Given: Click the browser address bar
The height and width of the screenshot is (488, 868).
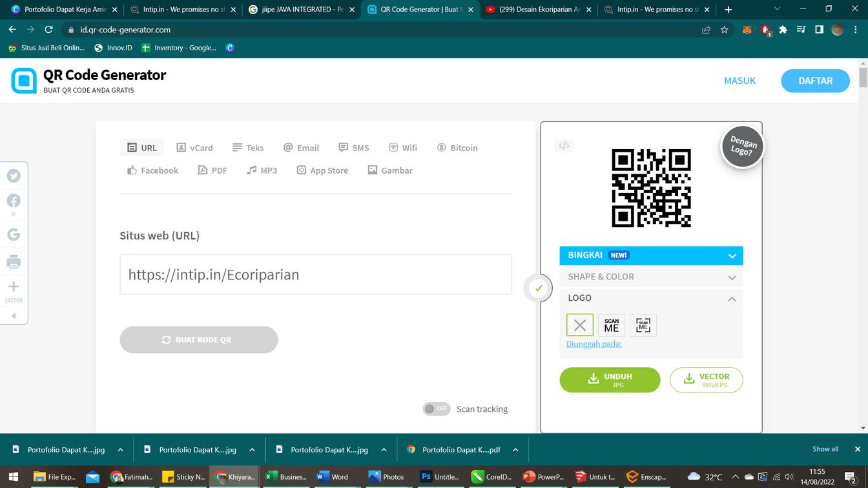Looking at the screenshot, I should point(381,30).
